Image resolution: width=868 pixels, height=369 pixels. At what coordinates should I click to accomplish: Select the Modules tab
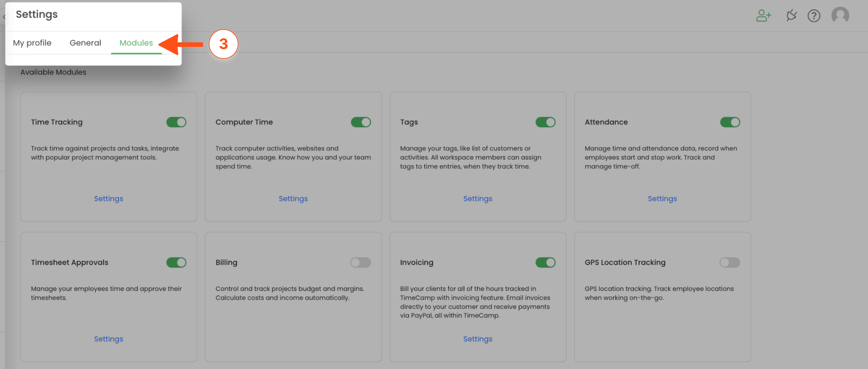point(136,43)
